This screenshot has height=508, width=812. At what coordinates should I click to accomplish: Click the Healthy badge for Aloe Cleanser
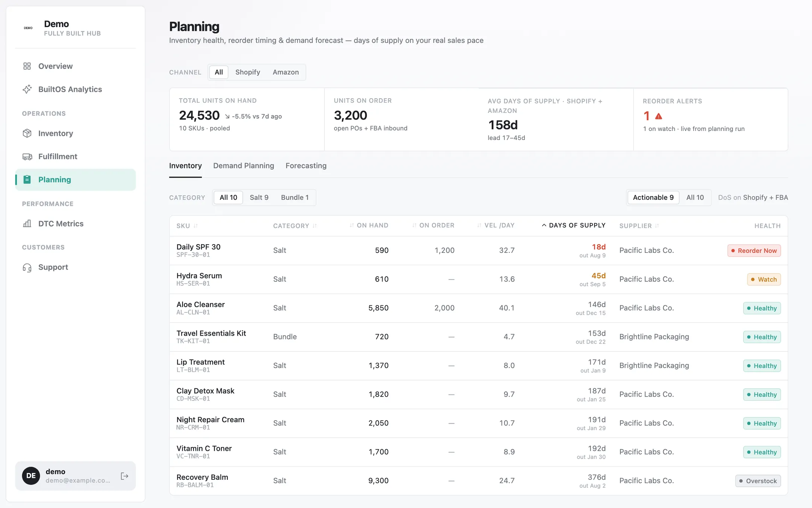[x=762, y=308]
